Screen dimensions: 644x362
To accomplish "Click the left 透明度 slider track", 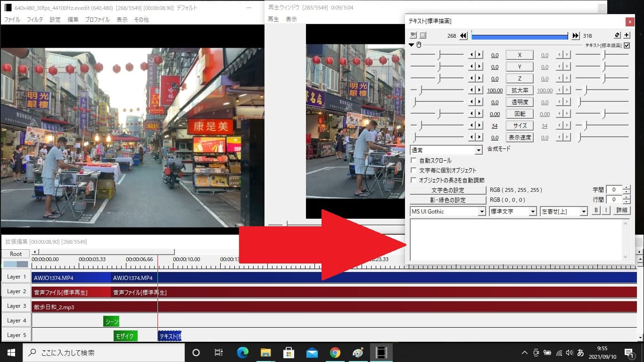I will (x=438, y=102).
